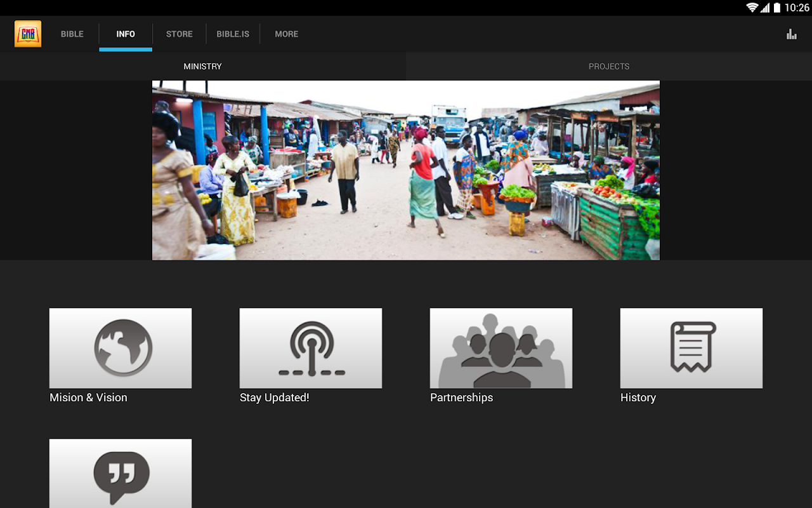Open the History scroll tile
This screenshot has height=508, width=812.
click(691, 348)
